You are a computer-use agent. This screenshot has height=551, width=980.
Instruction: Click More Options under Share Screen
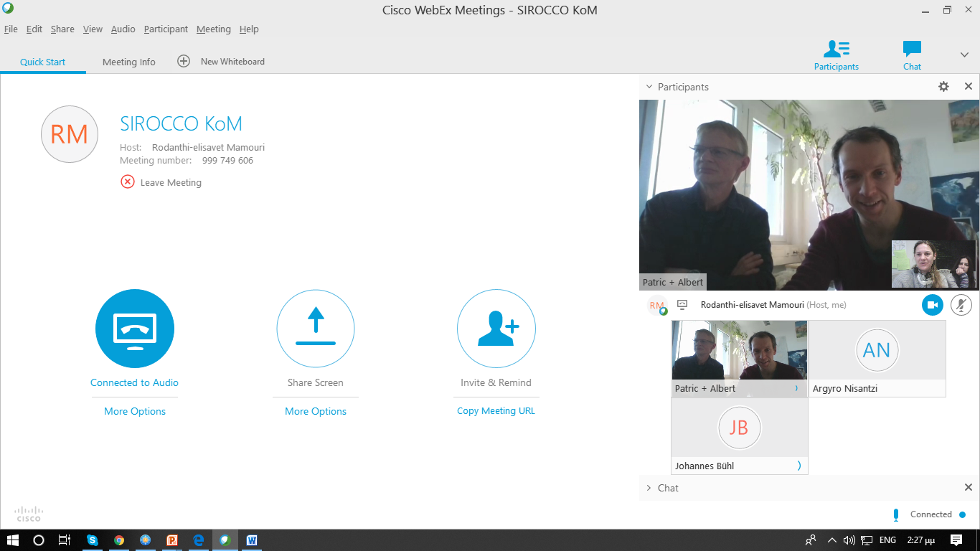pyautogui.click(x=316, y=411)
